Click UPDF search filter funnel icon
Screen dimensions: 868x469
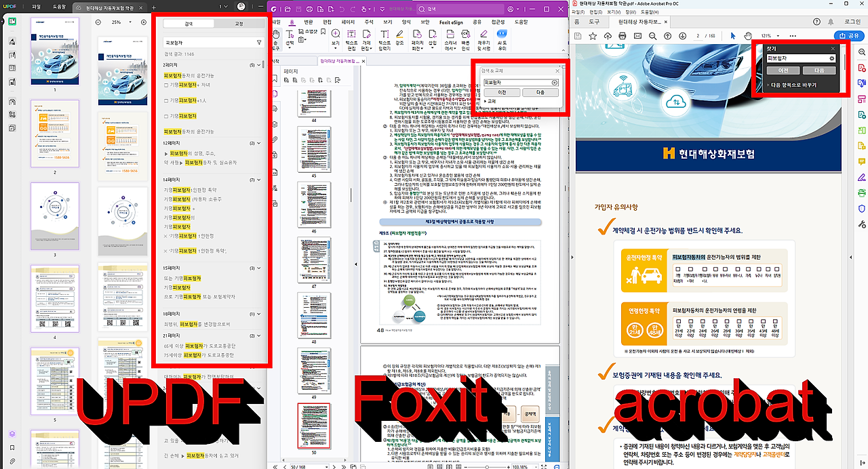259,43
